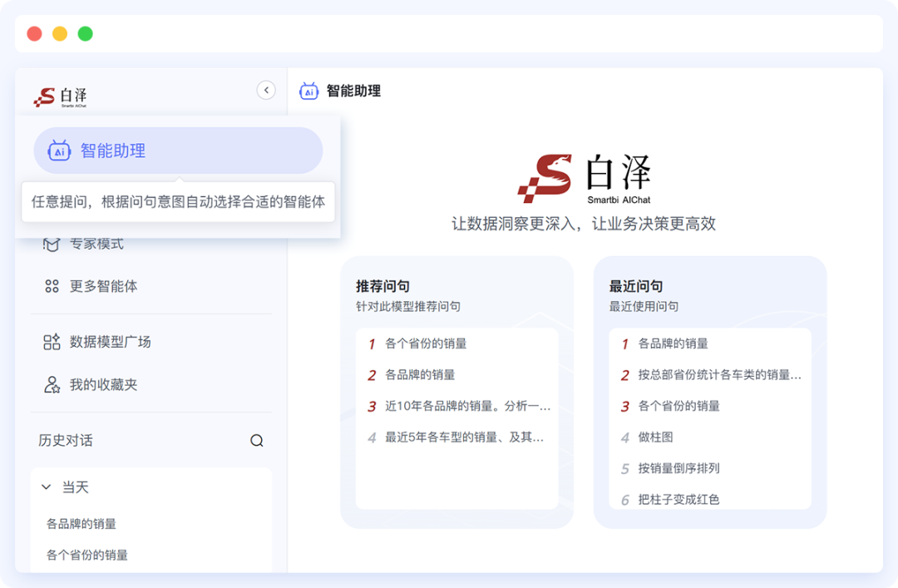
Task: Click the 智能助理 icon in the header bar
Action: [x=309, y=91]
